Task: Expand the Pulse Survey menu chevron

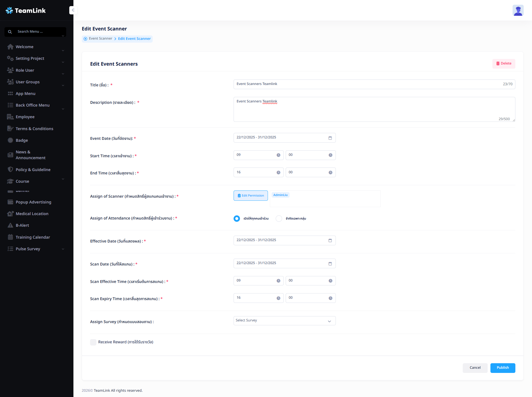Action: pyautogui.click(x=63, y=249)
